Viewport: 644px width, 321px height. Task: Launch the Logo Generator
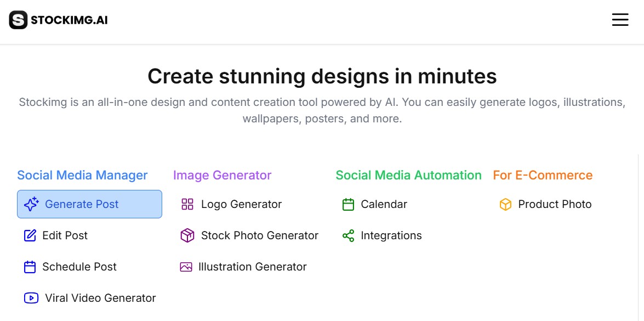[x=241, y=204]
